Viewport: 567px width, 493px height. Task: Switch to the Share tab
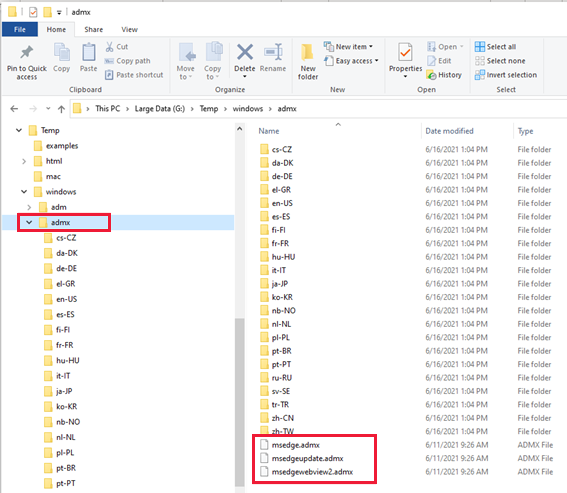pos(94,30)
